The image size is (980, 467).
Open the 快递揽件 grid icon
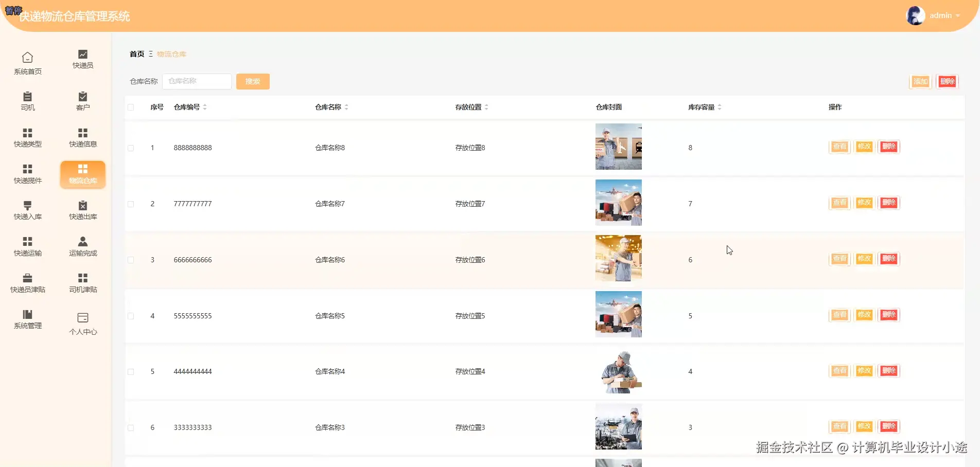28,169
